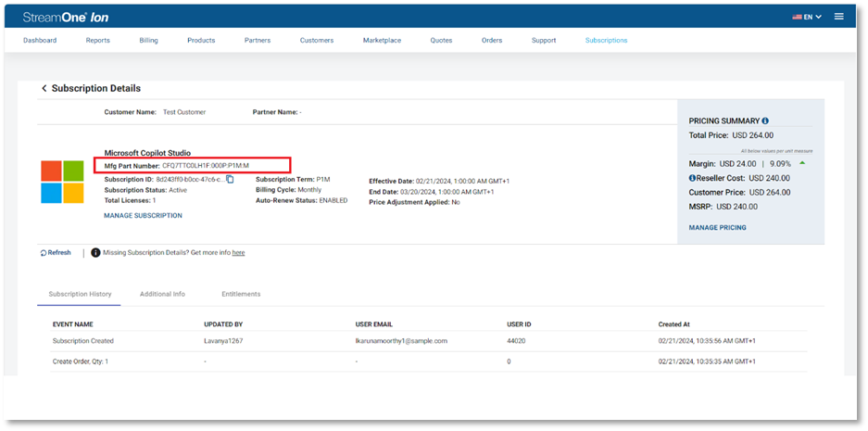
Task: Click the US flag language icon
Action: [x=797, y=18]
